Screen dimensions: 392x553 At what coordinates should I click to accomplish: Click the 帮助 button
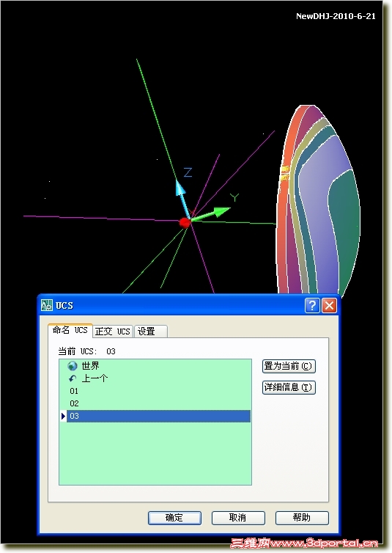[x=302, y=518]
